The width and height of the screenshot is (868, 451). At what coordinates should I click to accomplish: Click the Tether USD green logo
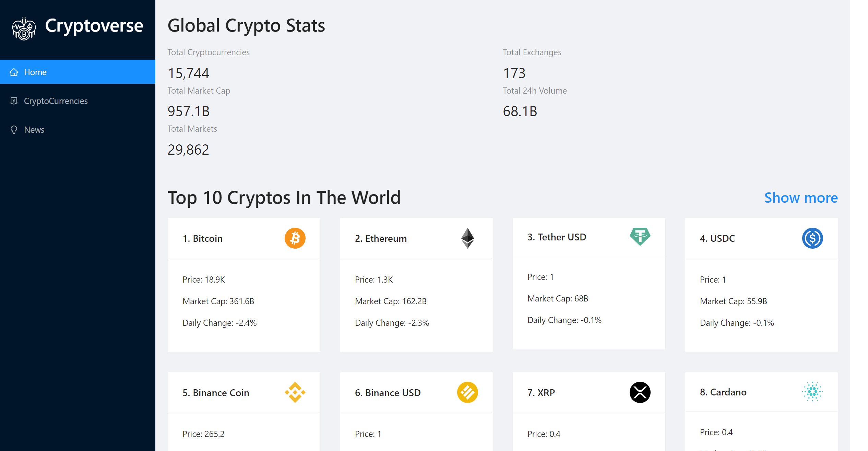[x=640, y=237]
